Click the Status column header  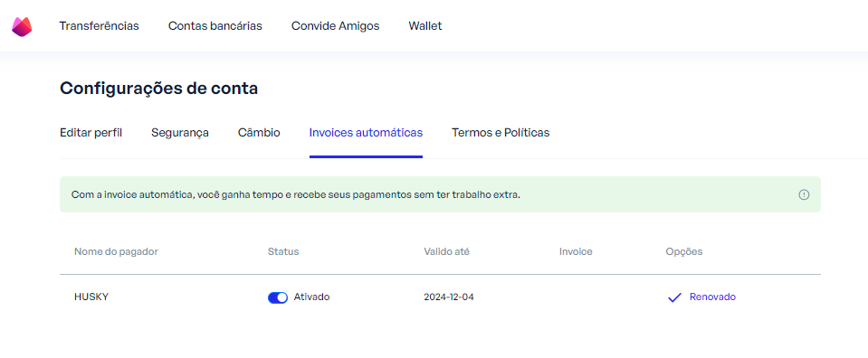(x=283, y=251)
